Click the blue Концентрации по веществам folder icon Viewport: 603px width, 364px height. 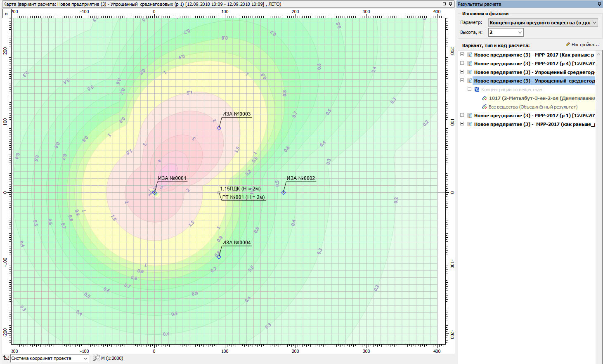point(477,90)
